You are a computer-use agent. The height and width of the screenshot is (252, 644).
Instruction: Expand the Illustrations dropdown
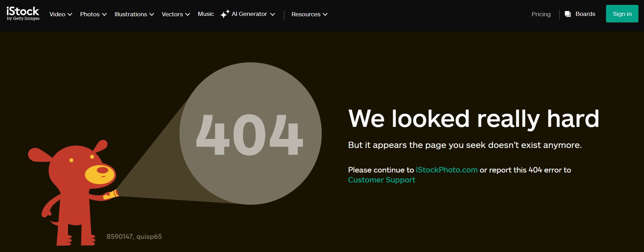134,14
